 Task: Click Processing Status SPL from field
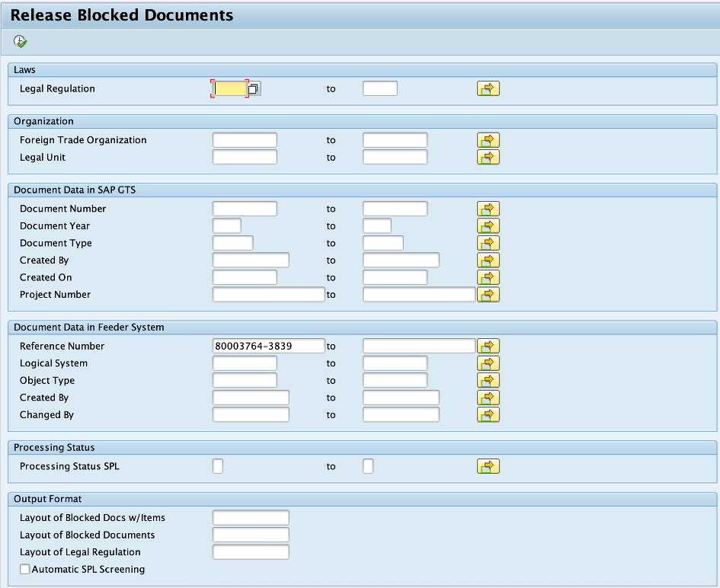pyautogui.click(x=218, y=466)
